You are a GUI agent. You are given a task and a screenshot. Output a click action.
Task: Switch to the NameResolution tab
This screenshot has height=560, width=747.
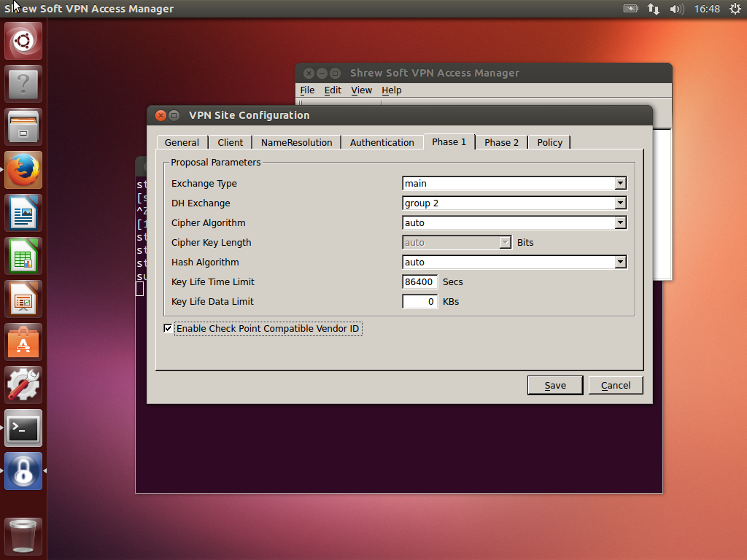pyautogui.click(x=296, y=142)
